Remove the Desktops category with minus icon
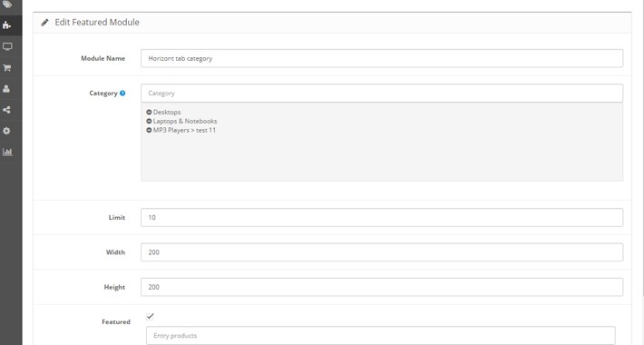The width and height of the screenshot is (644, 345). coord(149,112)
